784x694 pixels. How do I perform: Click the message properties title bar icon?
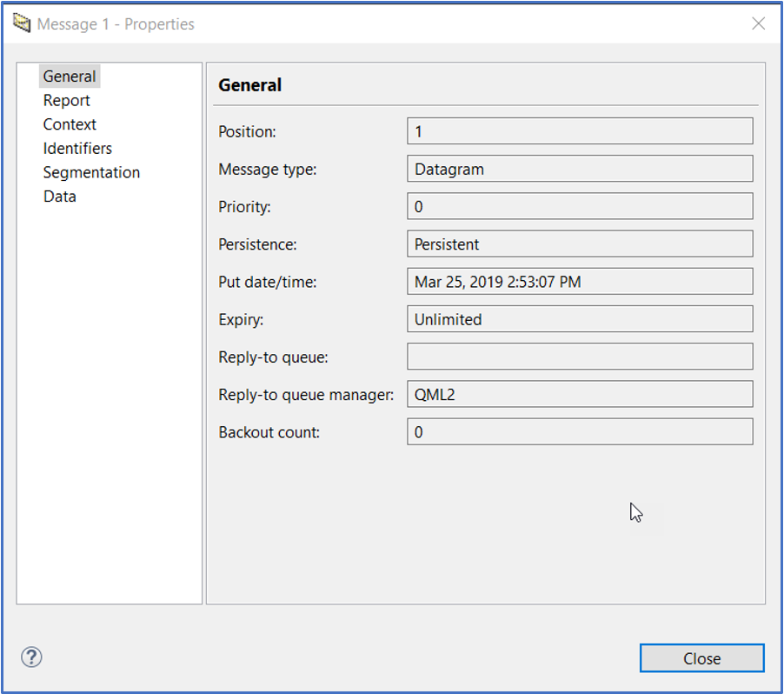pos(22,23)
